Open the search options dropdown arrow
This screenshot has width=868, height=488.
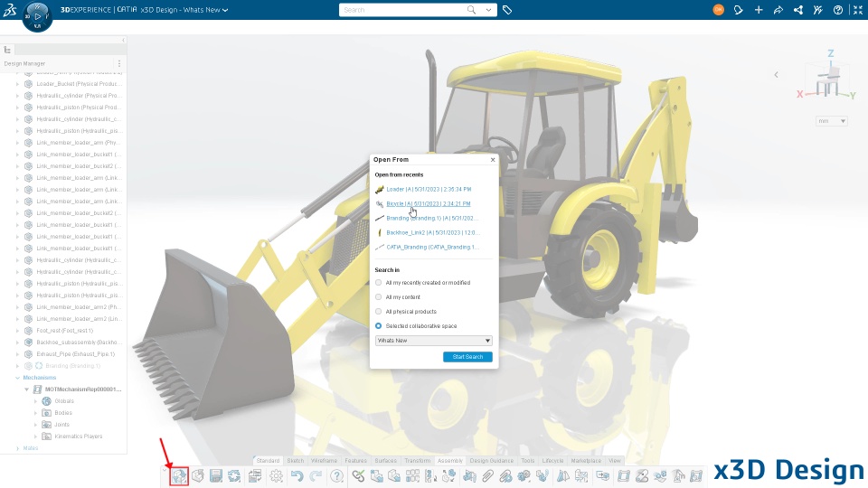pyautogui.click(x=488, y=10)
